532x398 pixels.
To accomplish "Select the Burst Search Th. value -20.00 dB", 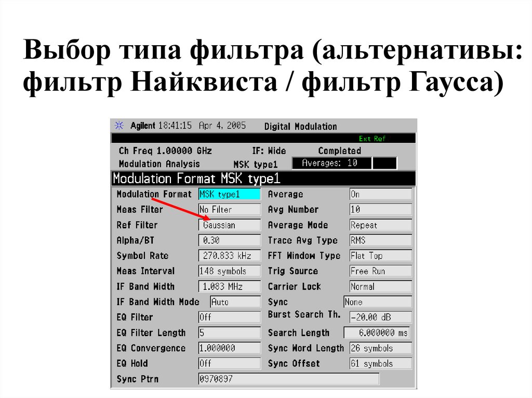I will [381, 318].
